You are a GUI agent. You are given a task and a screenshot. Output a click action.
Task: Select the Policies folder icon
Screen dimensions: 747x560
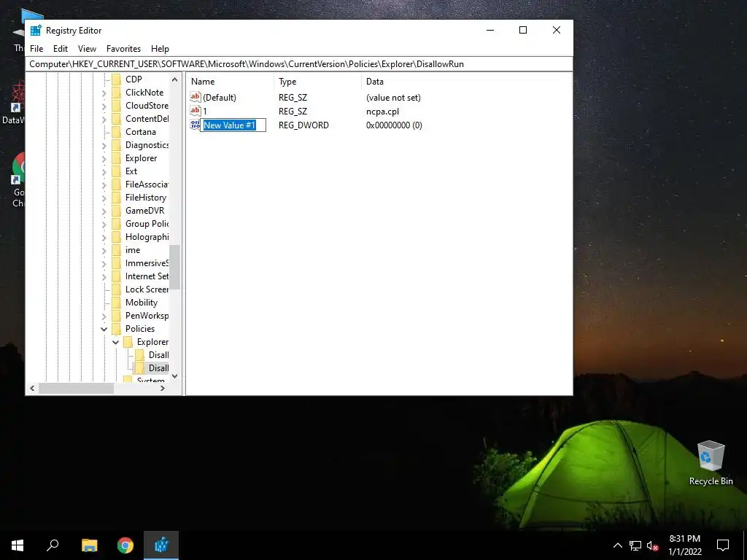click(116, 329)
